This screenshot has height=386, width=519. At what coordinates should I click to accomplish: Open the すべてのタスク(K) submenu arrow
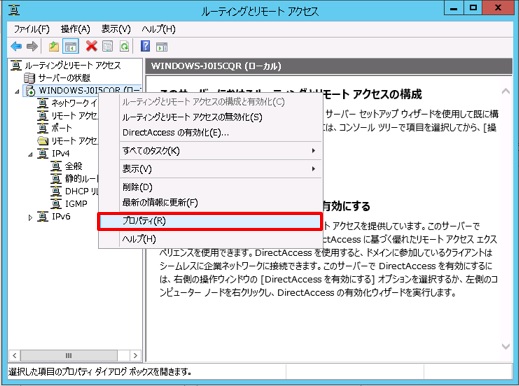[313, 151]
